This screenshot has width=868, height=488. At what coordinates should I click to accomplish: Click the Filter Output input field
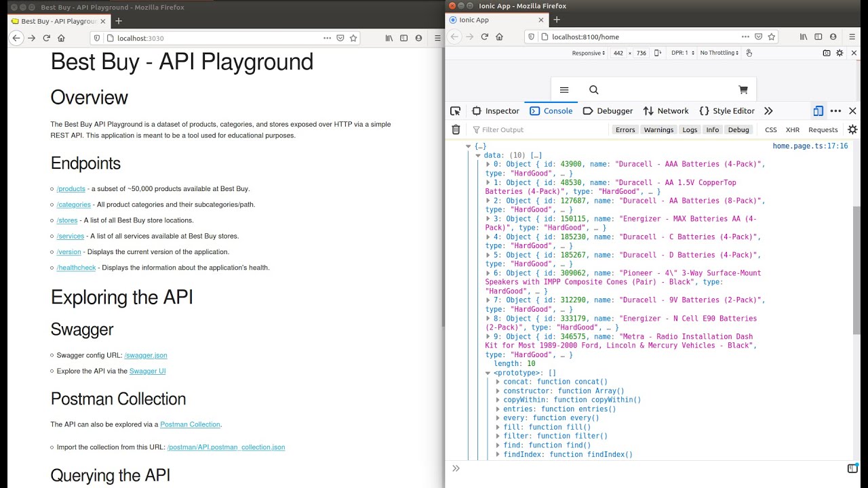point(539,129)
